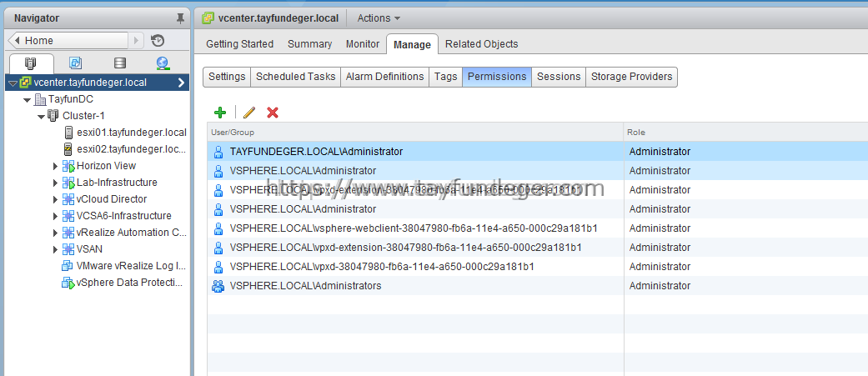Click the Horizon View resource pool icon
The image size is (868, 376).
68,166
